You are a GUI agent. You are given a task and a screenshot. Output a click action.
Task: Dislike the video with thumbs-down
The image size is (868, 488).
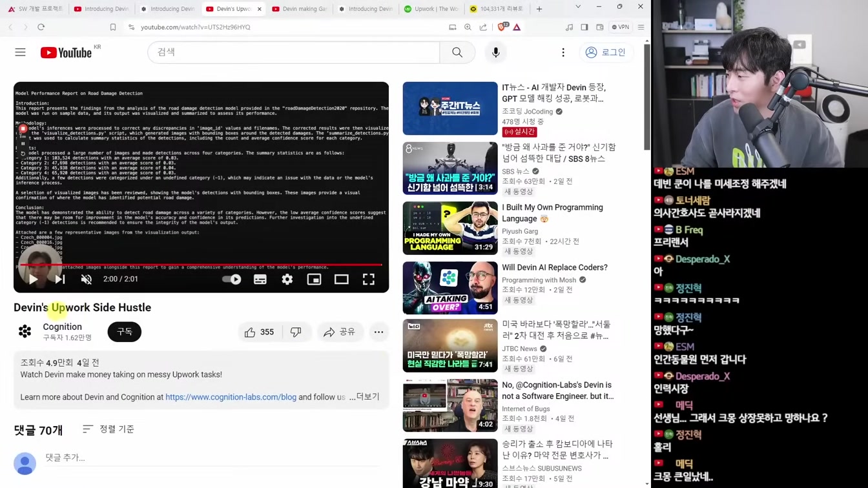pos(296,332)
